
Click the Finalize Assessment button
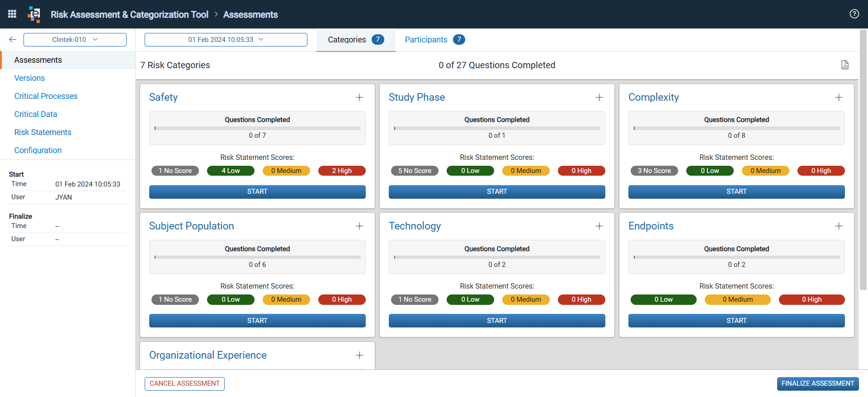tap(818, 383)
